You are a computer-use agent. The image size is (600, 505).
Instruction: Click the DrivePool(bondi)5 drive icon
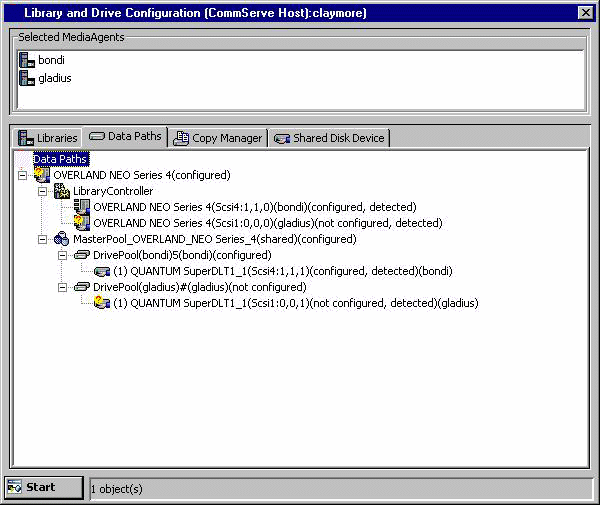pyautogui.click(x=82, y=255)
